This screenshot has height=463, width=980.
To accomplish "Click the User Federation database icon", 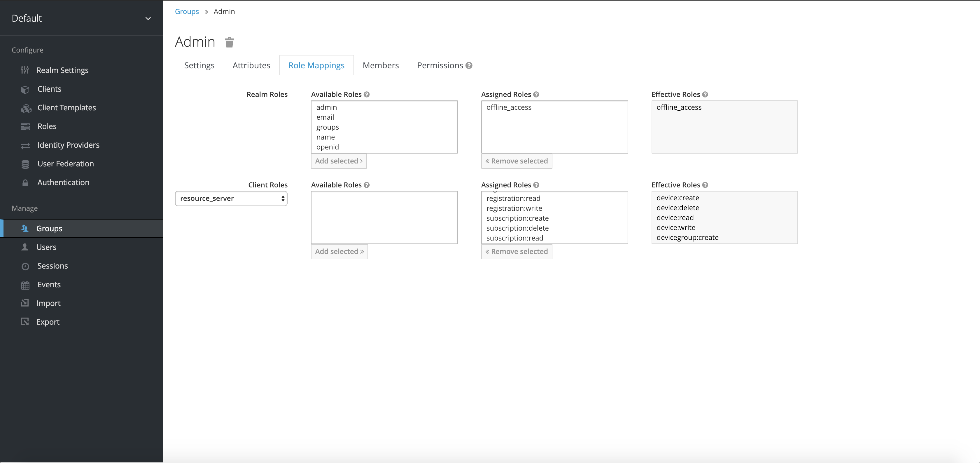I will click(25, 164).
